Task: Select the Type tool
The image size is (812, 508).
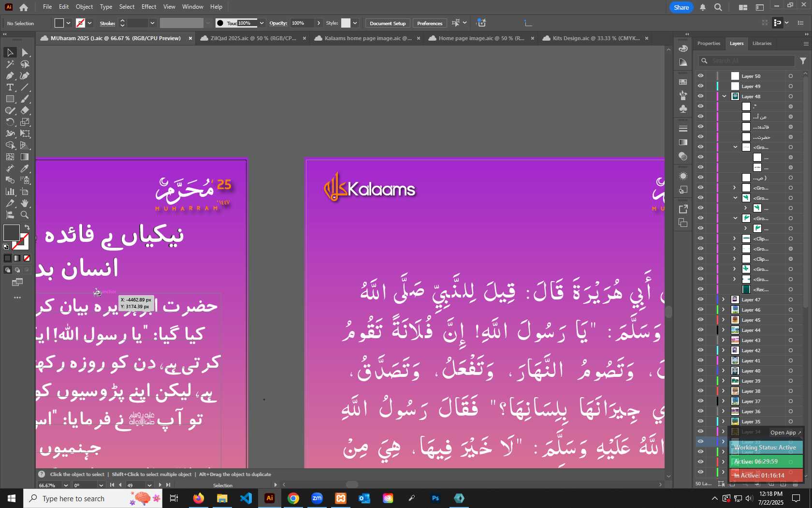Action: 10,87
